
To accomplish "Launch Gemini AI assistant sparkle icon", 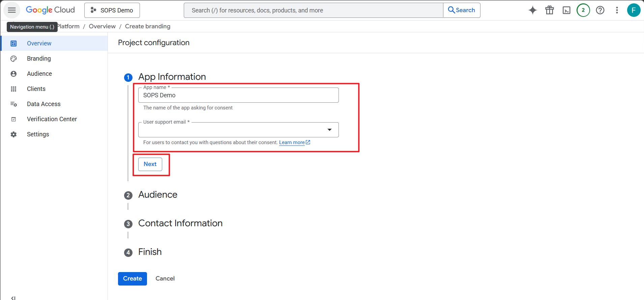I will coord(532,10).
